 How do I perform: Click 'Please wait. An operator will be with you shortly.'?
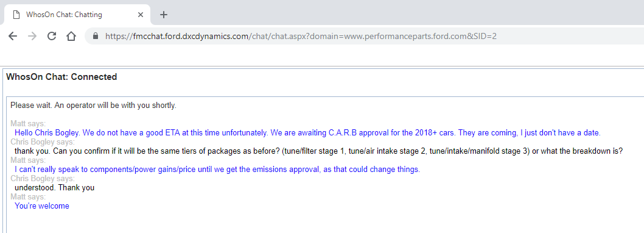tap(93, 106)
